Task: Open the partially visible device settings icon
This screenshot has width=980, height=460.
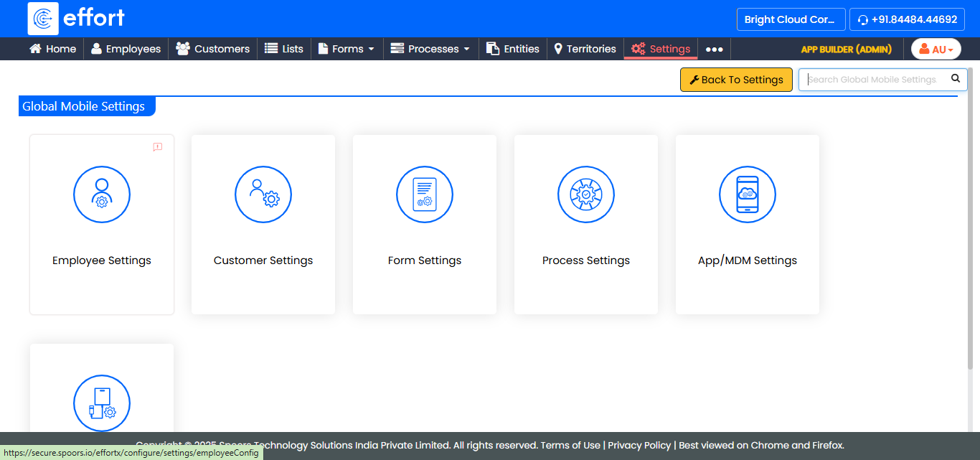Action: (102, 403)
